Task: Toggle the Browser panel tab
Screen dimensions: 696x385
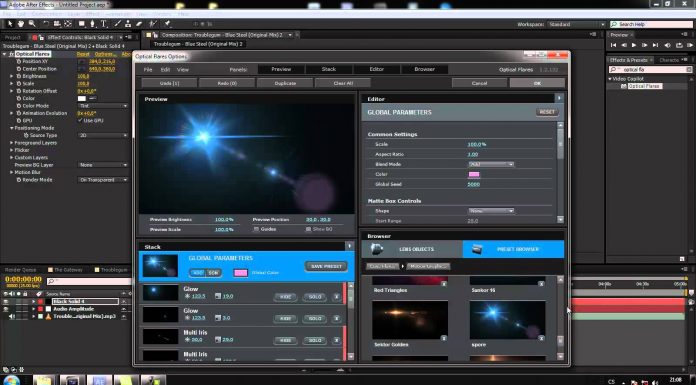Action: 424,69
